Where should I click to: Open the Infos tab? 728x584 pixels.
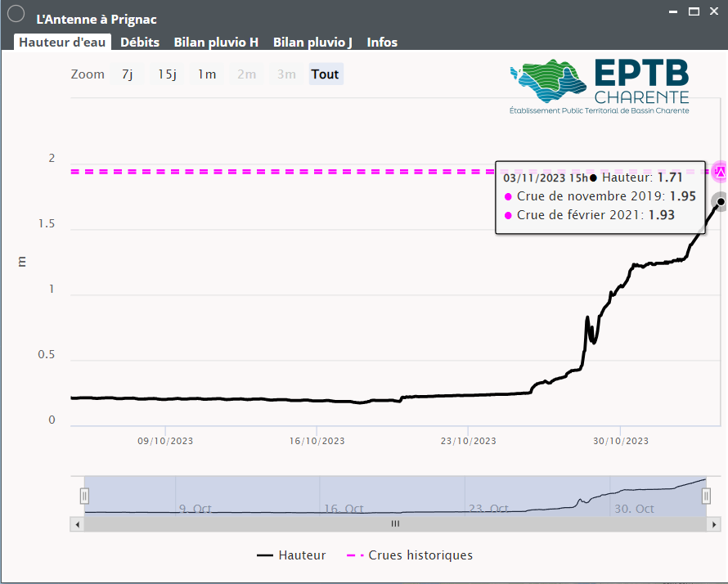tap(382, 43)
